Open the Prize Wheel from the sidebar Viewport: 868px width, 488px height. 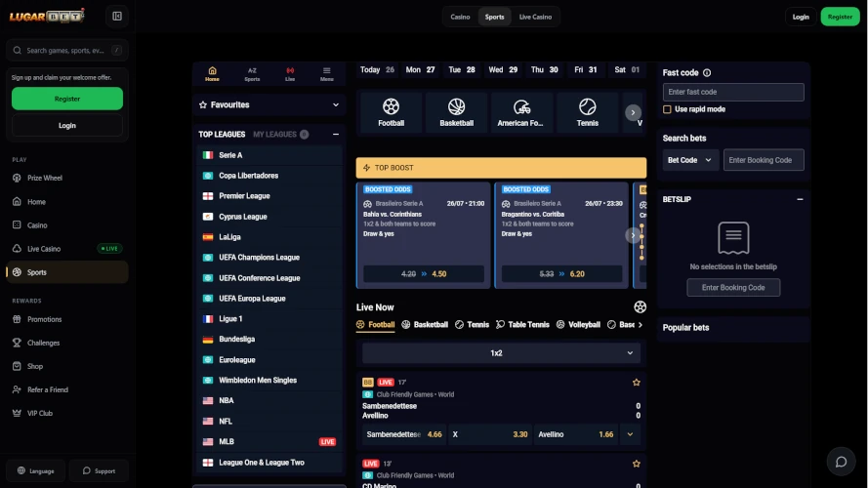tap(67, 179)
